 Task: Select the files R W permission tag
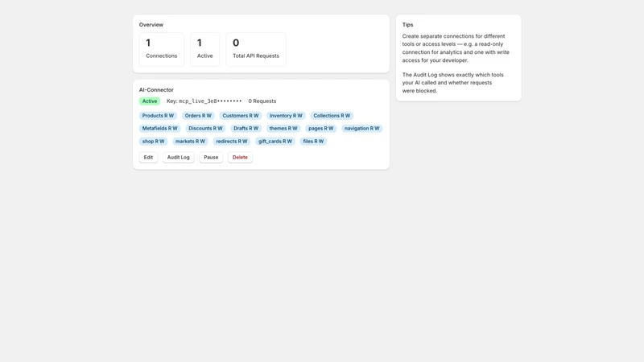coord(313,142)
